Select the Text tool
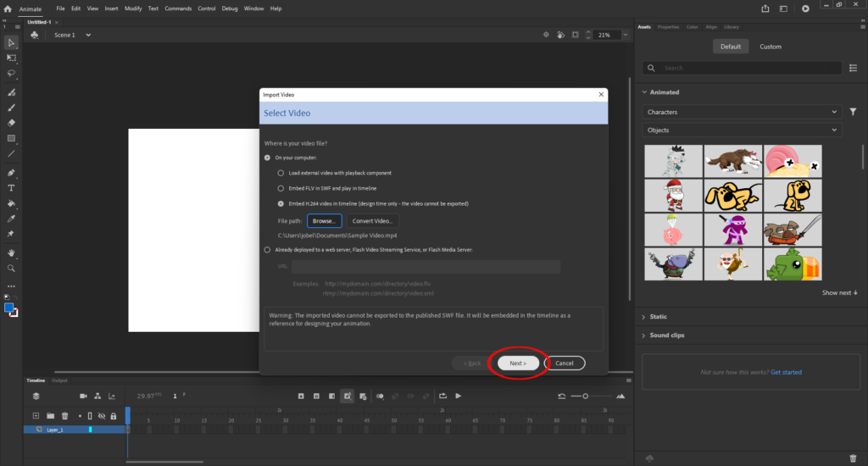868x466 pixels. pos(11,187)
